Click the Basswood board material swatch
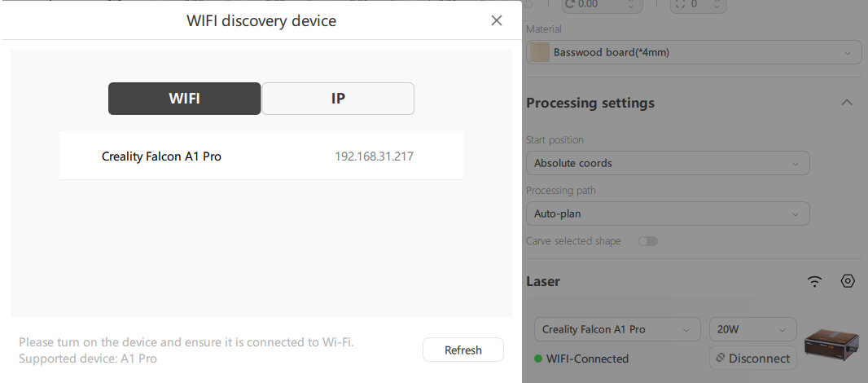This screenshot has height=383, width=868. 540,53
